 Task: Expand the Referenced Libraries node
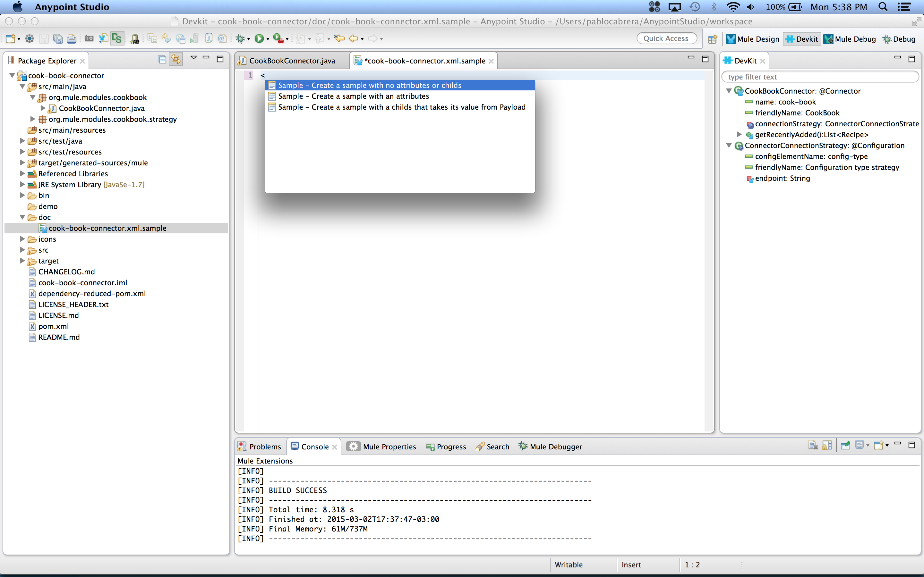point(22,173)
